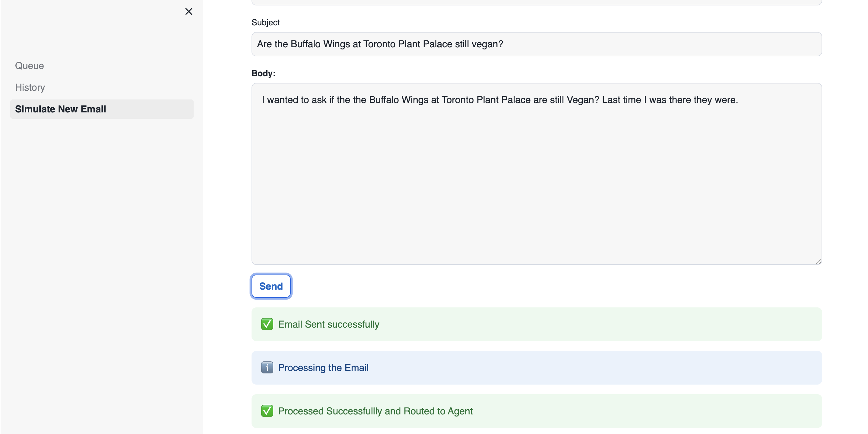Viewport: 868px width, 434px height.
Task: Select the Processing the Email banner
Action: [536, 367]
